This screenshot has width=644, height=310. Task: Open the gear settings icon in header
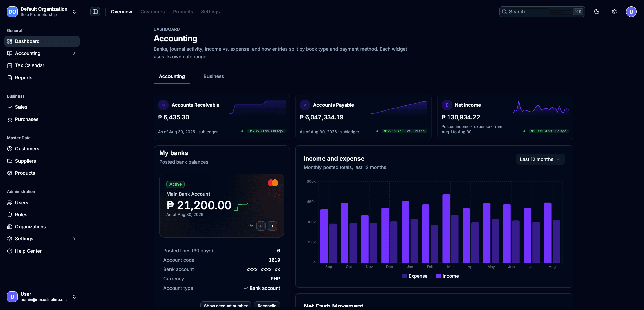pyautogui.click(x=614, y=12)
